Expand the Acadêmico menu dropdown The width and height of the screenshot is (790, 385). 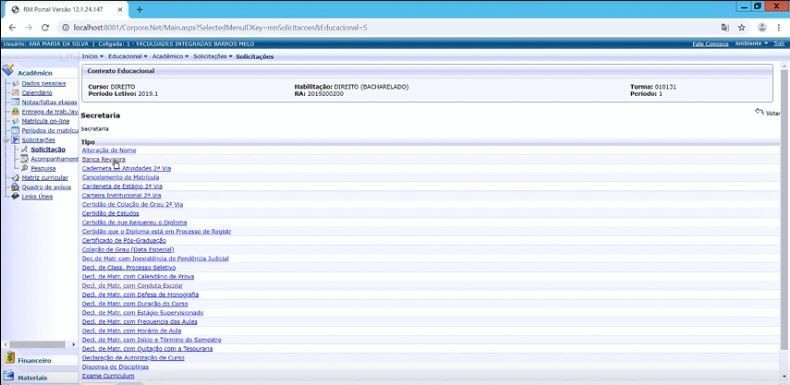point(170,56)
